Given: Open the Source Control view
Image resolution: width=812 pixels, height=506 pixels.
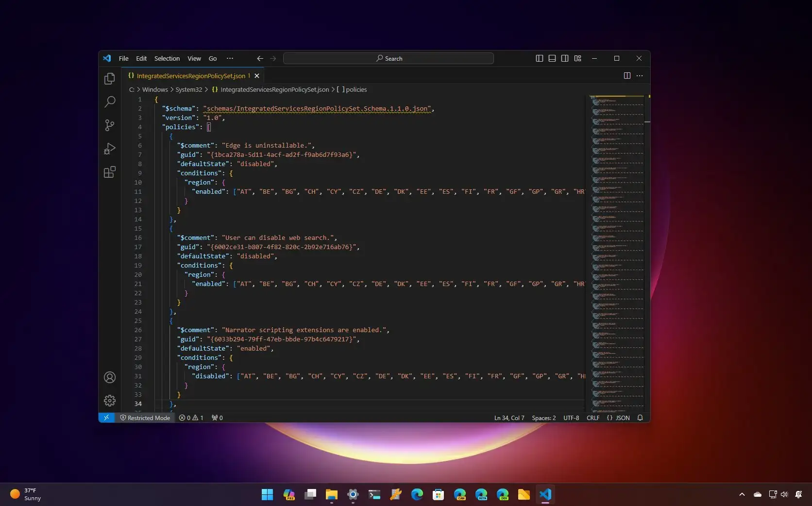Looking at the screenshot, I should pos(110,125).
